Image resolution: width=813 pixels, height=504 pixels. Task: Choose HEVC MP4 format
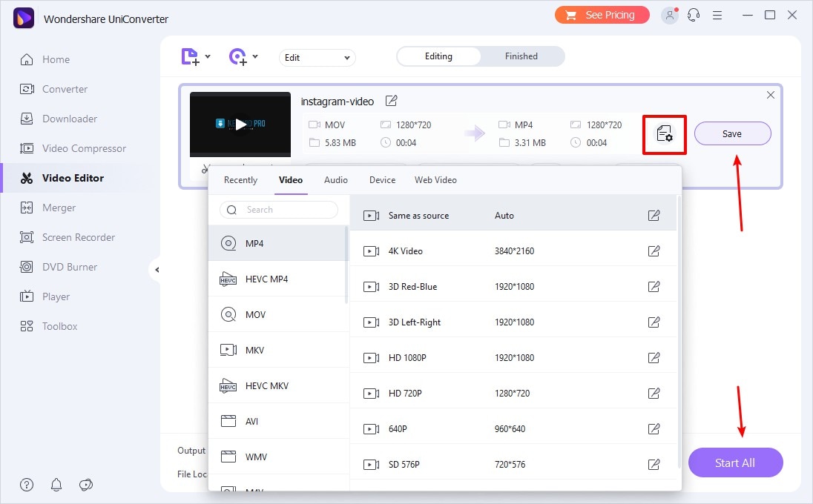click(278, 279)
